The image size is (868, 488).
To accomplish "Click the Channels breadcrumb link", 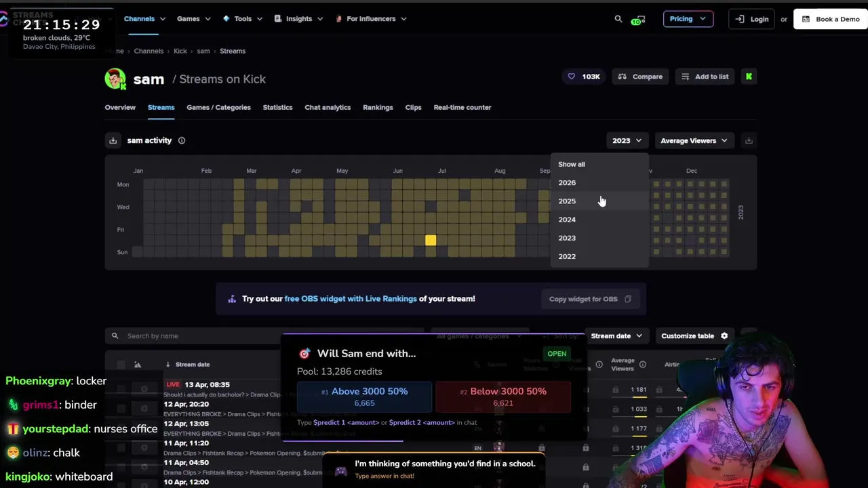I will pyautogui.click(x=149, y=51).
